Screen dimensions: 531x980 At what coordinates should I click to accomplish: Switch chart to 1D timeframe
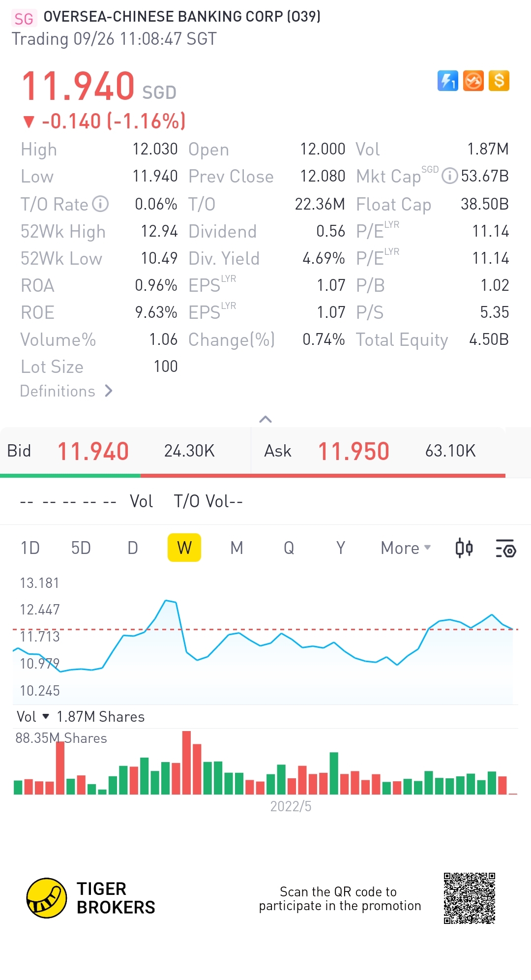pyautogui.click(x=30, y=548)
